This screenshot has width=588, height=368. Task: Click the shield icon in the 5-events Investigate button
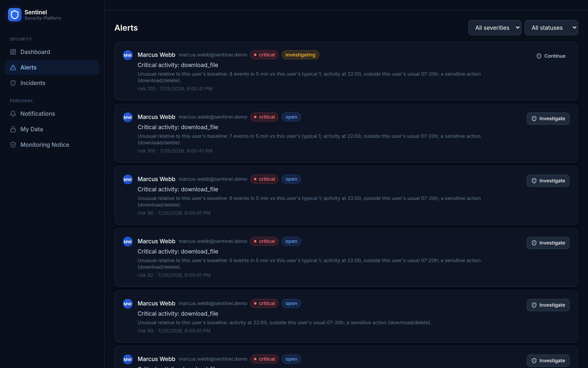tap(534, 243)
